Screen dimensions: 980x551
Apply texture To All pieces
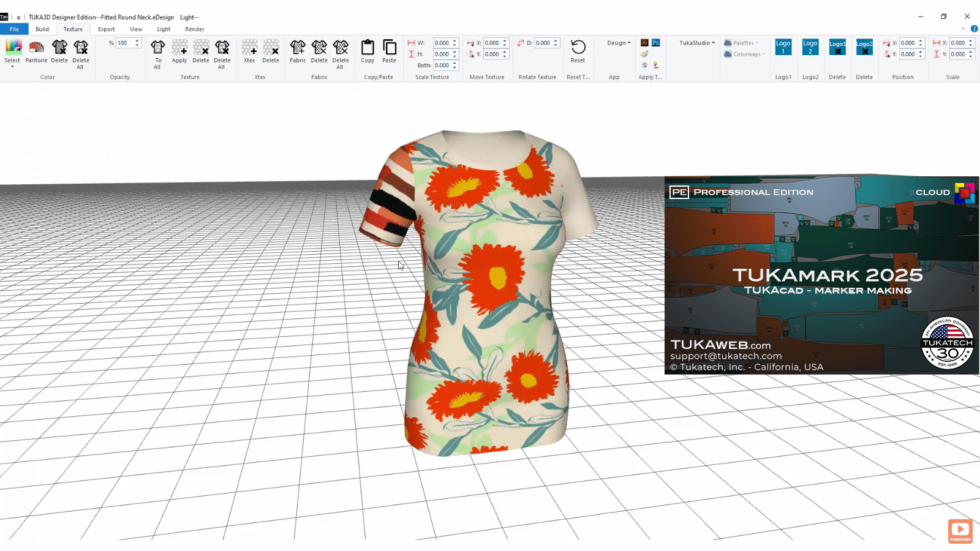click(158, 52)
